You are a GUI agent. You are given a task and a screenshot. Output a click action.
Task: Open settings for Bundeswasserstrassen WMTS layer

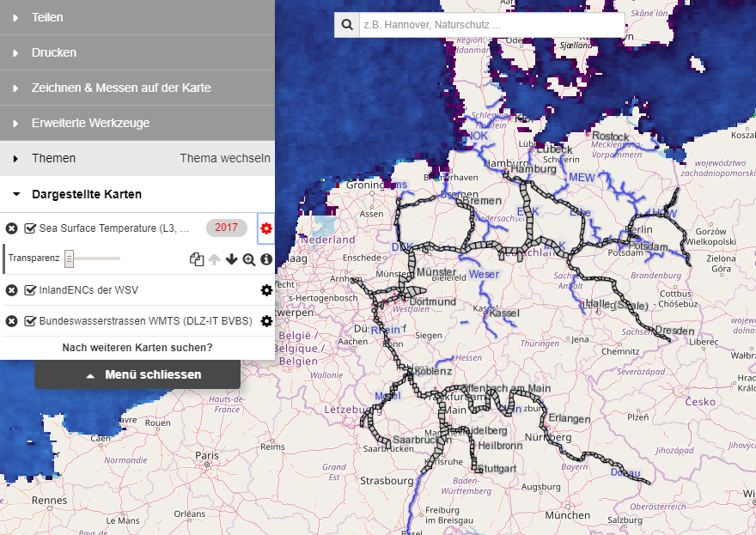[x=266, y=321]
